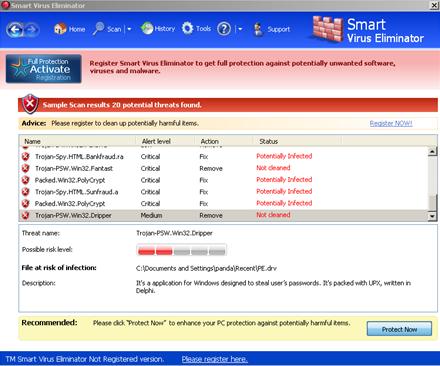Open the History menu label
Image resolution: width=440 pixels, height=366 pixels.
pos(165,29)
